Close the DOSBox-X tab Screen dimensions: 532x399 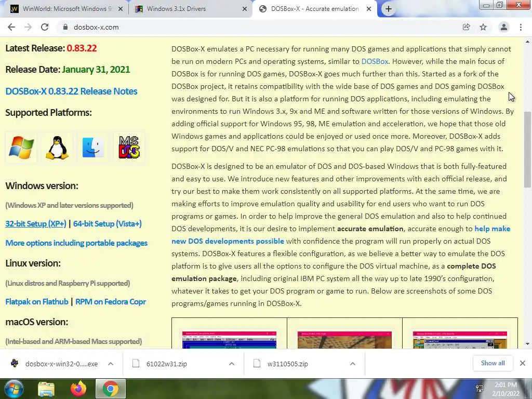pos(369,9)
